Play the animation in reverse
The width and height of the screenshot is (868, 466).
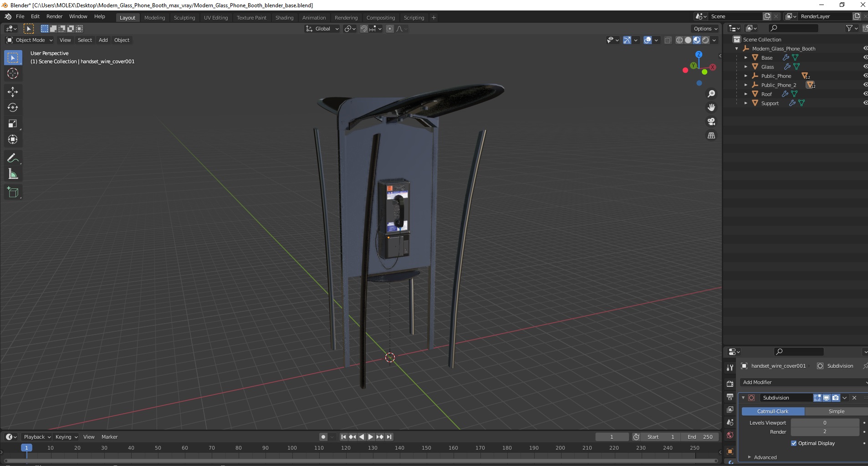(362, 437)
